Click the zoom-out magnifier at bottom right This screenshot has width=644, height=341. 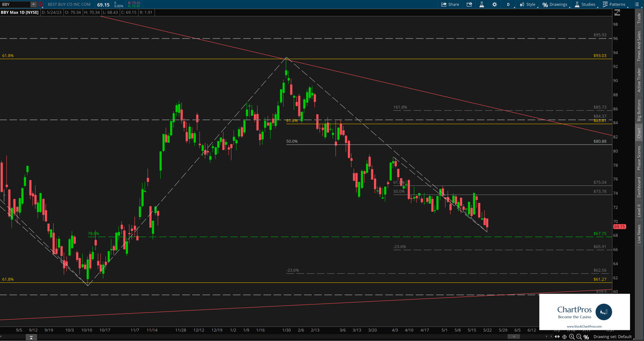click(x=579, y=337)
